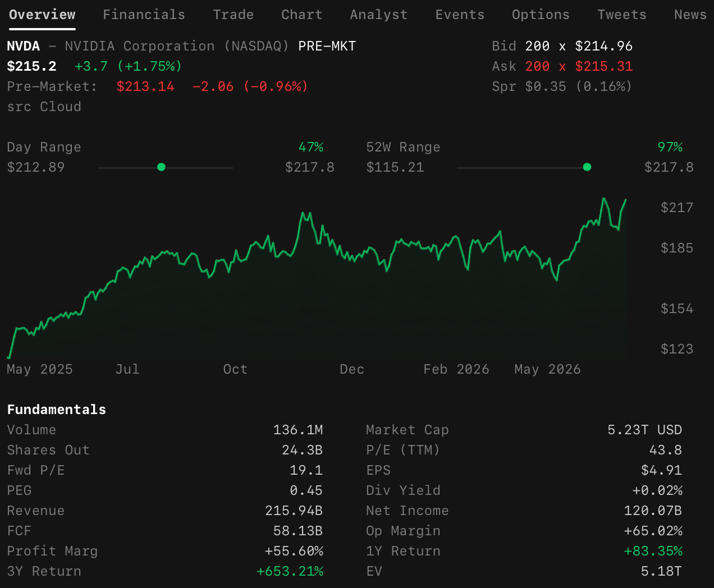Switch to the Tweets tab

pyautogui.click(x=621, y=15)
